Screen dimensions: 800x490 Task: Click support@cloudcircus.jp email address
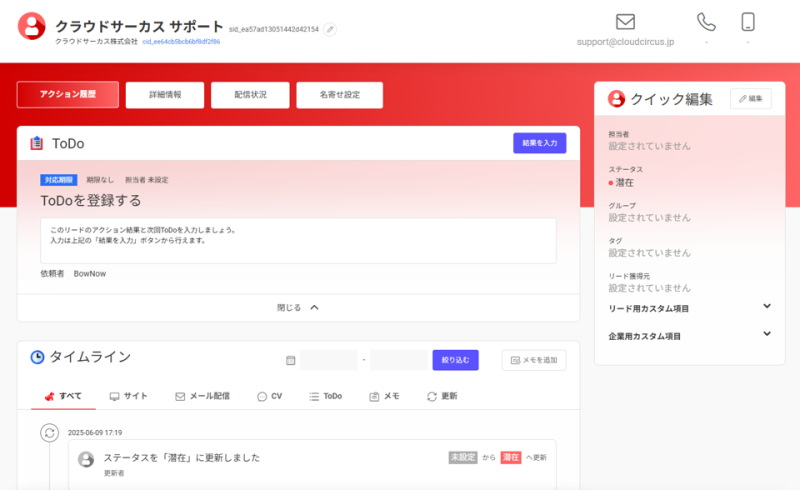coord(625,42)
